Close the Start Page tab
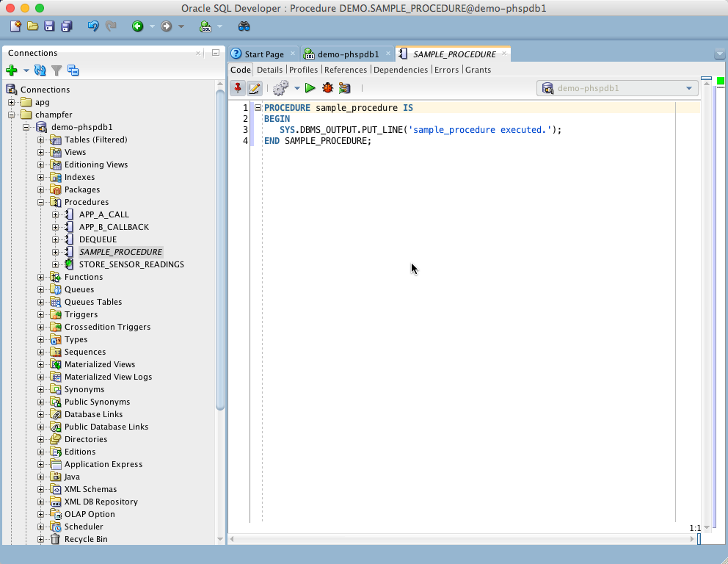 click(x=293, y=54)
